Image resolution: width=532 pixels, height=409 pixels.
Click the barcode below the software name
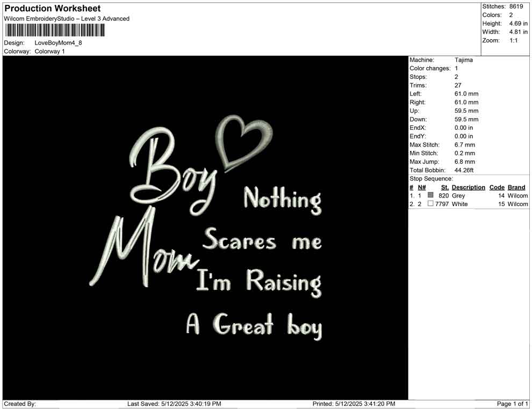pyautogui.click(x=55, y=30)
